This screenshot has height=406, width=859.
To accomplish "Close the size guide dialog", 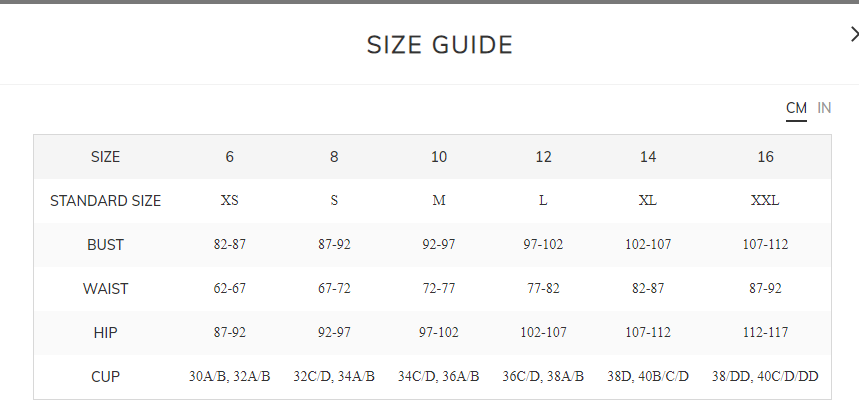I will pyautogui.click(x=853, y=35).
